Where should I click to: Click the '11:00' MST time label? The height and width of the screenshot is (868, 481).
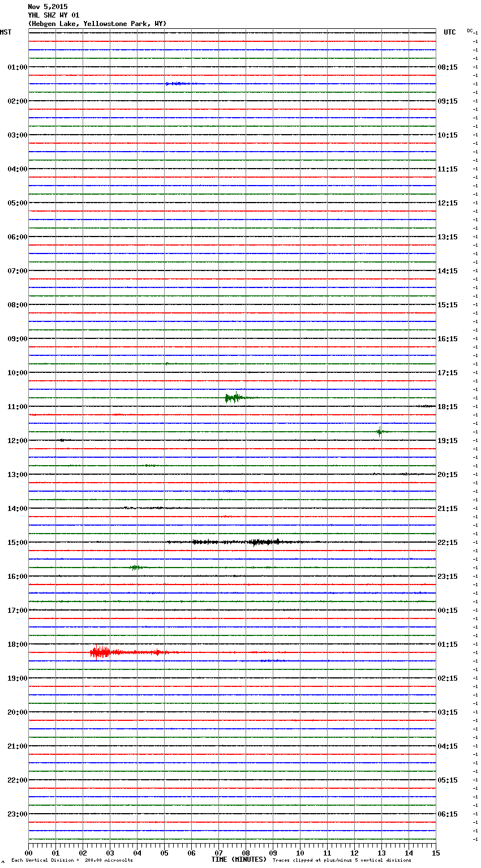17,407
